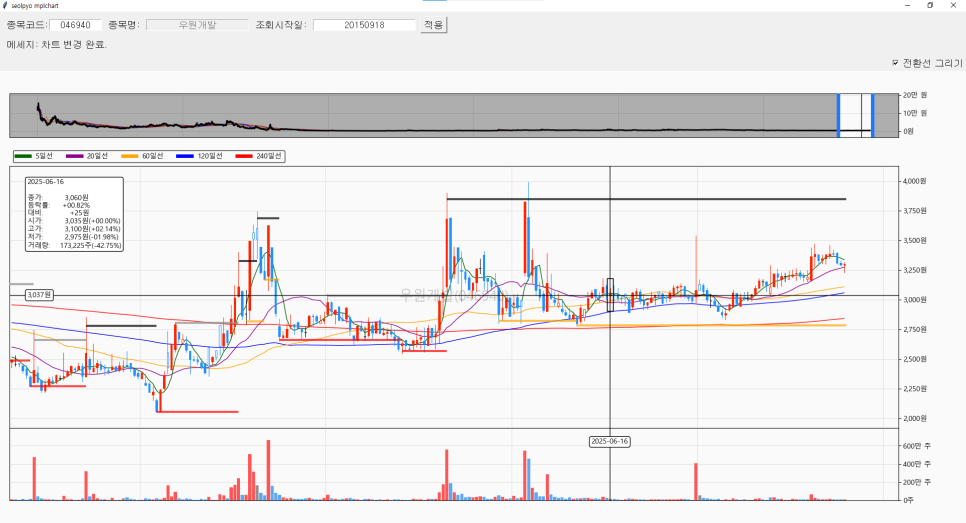The image size is (966, 523).
Task: Click the purple 20일선 legend swatch
Action: click(x=74, y=156)
